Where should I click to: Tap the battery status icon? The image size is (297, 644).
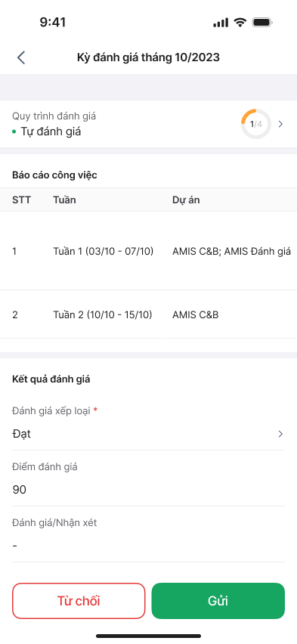pos(263,22)
